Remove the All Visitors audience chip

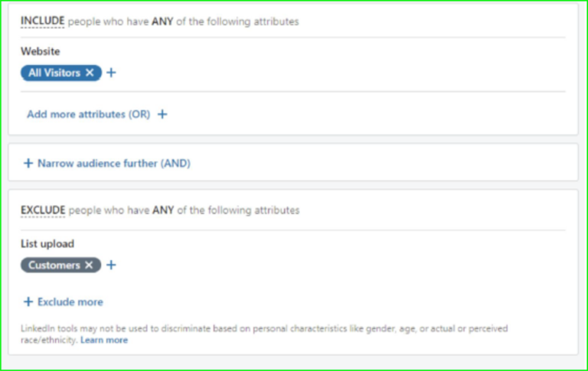coord(90,73)
